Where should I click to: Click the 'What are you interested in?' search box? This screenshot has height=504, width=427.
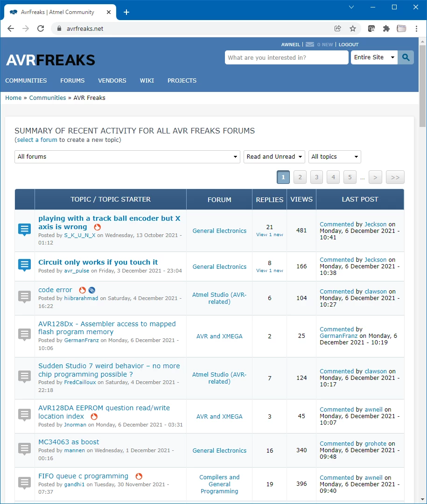point(287,57)
